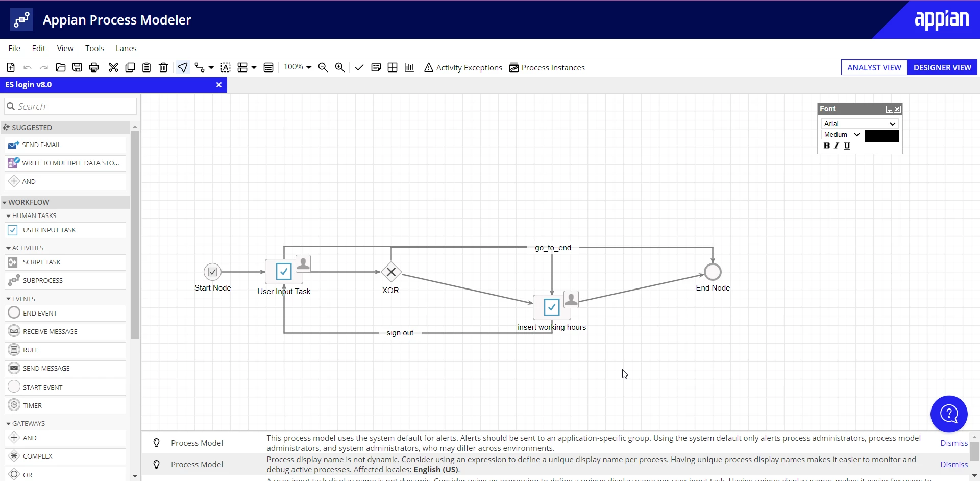Toggle bold in the Font panel

click(827, 146)
